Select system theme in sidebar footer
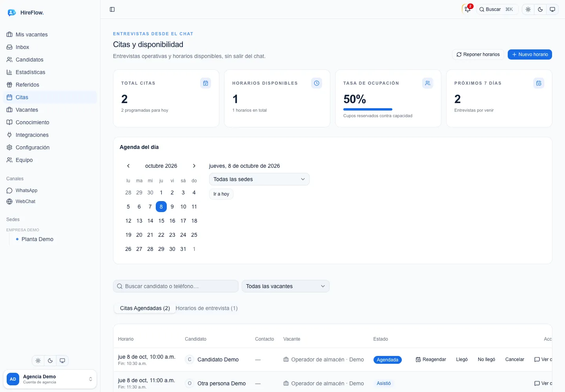This screenshot has width=565, height=392. (x=62, y=361)
